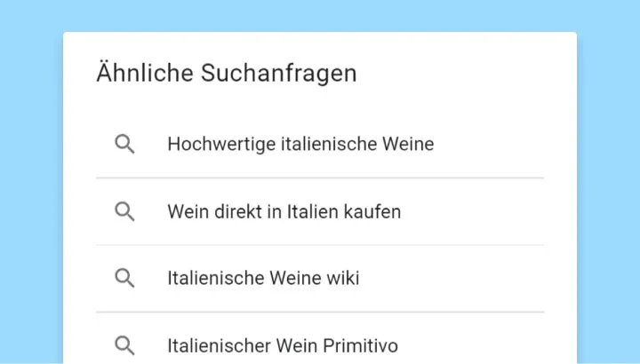Click the word Primitivo in the last suggestion
Image resolution: width=640 pixels, height=364 pixels.
coord(363,345)
